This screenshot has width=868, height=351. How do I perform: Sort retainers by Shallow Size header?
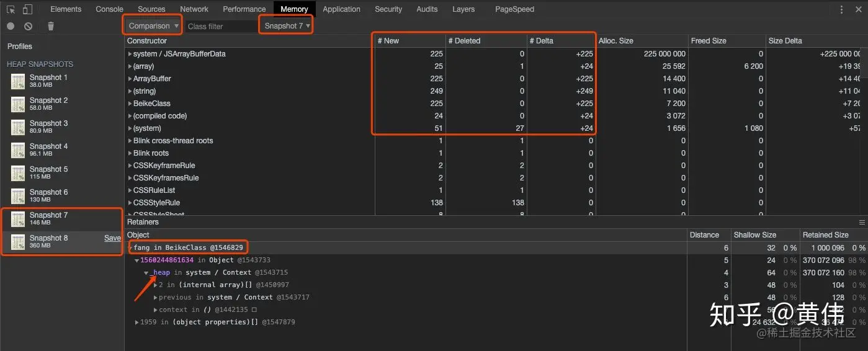coord(764,235)
